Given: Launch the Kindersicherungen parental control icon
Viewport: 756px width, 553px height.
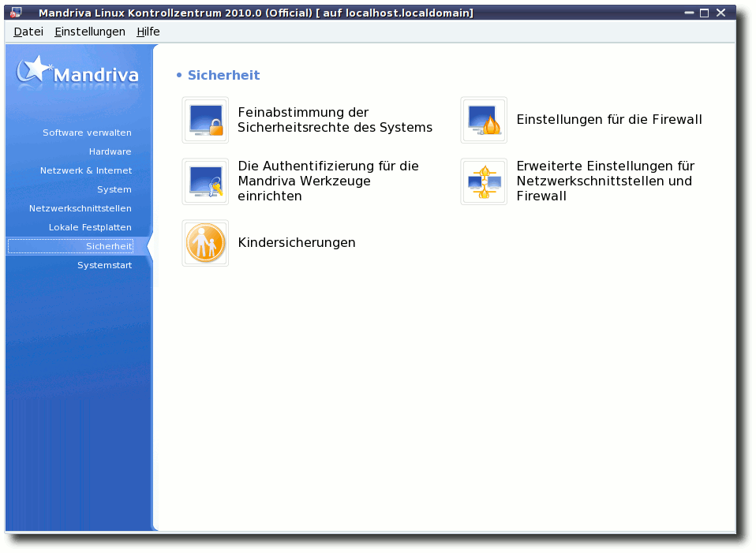Looking at the screenshot, I should point(205,243).
